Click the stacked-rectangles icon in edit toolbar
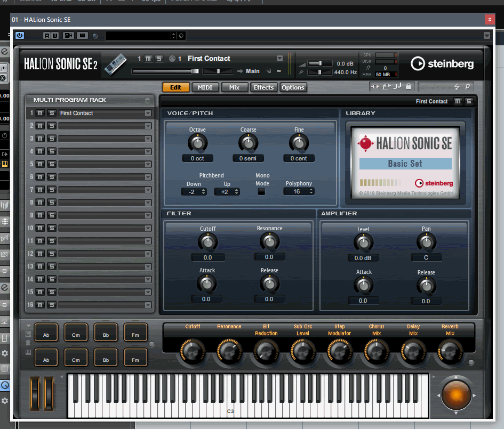Screen dimensions: 504x429 coord(387,86)
